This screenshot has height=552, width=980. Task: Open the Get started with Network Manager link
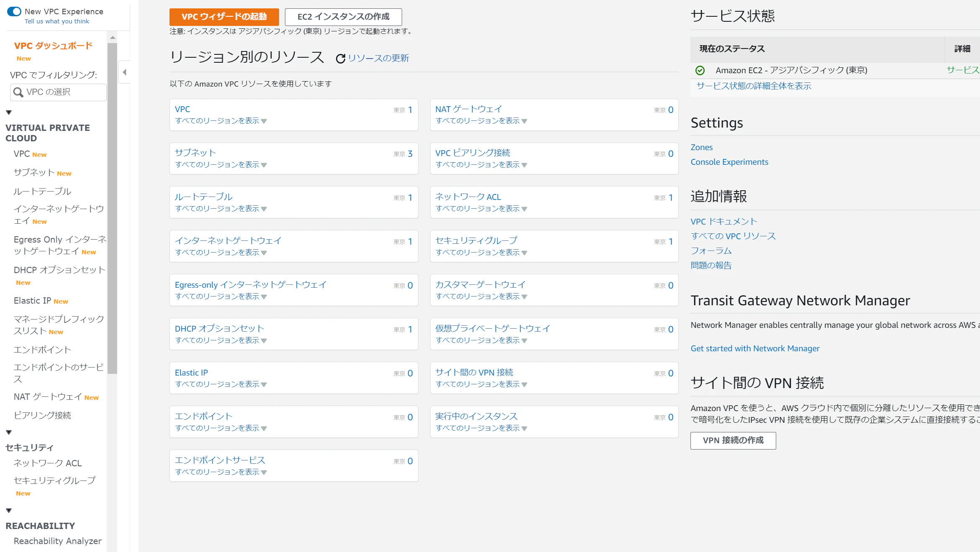(755, 348)
